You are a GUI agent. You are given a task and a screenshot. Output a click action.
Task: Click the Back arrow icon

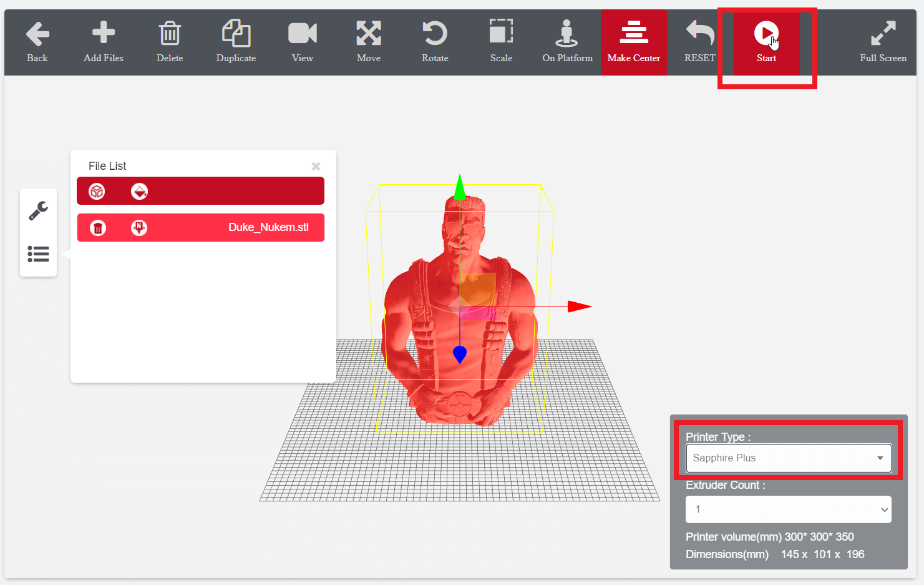coord(37,34)
